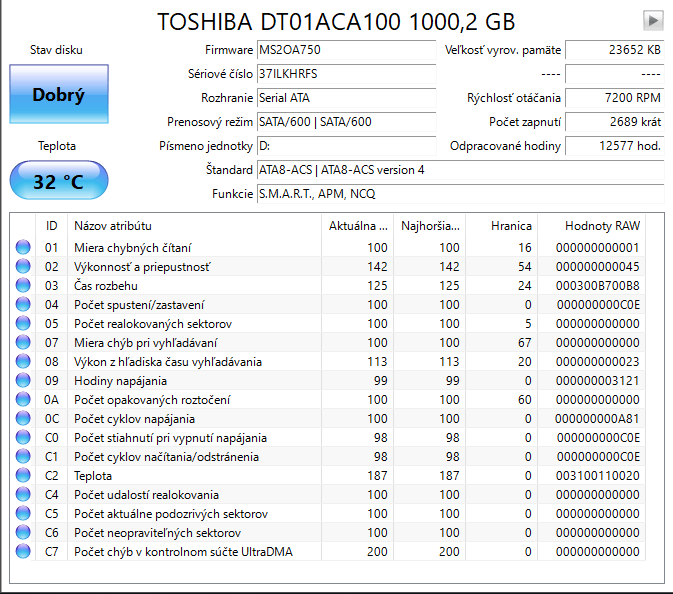This screenshot has height=594, width=673.
Task: Click the Aktuálna column header
Action: (357, 226)
